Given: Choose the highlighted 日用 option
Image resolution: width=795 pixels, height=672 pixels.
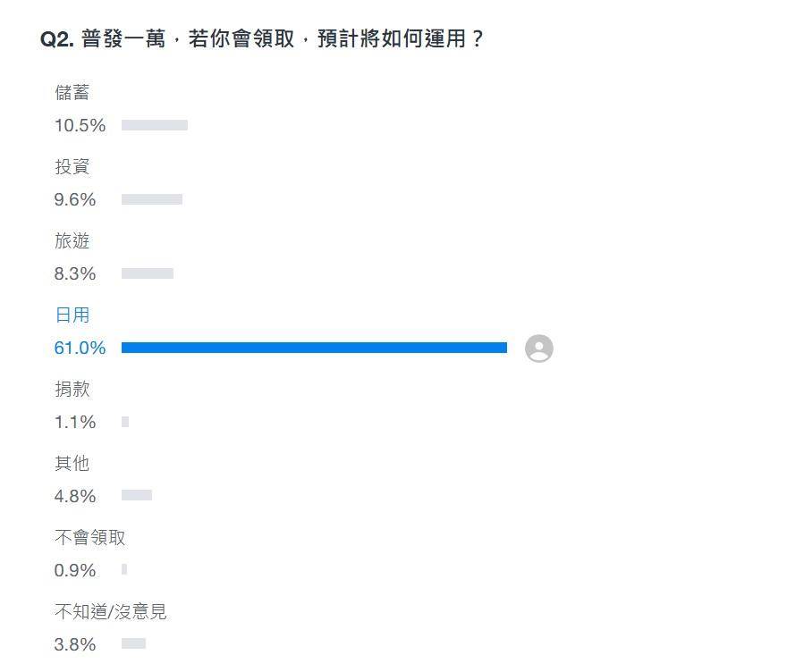Looking at the screenshot, I should click(x=72, y=315).
